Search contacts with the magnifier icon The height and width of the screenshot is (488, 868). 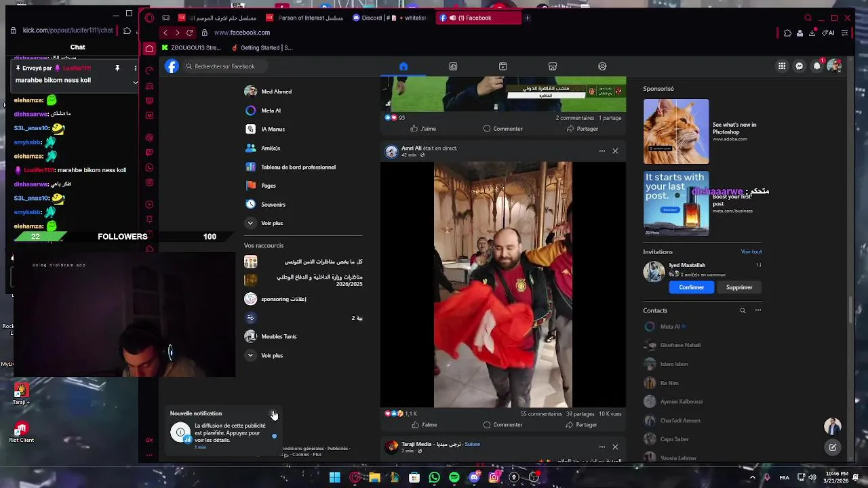(743, 310)
